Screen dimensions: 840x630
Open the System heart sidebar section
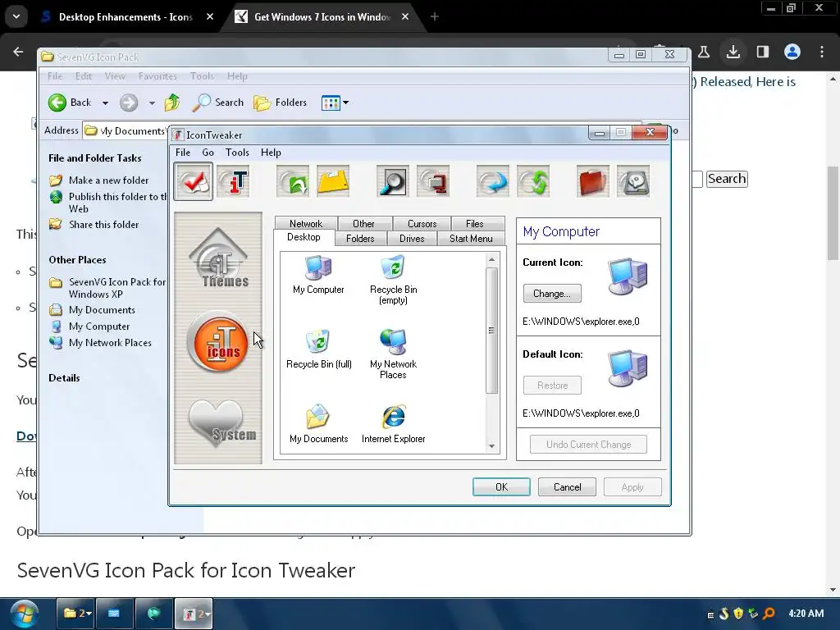(221, 424)
